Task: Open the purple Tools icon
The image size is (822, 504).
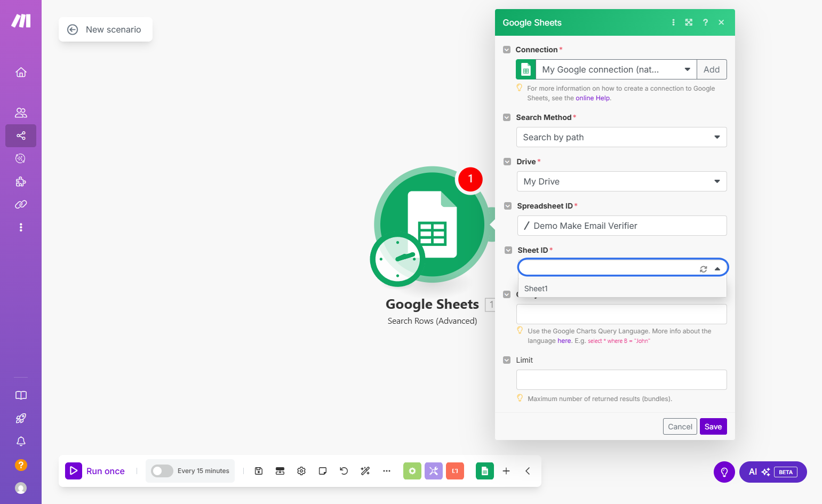Action: click(x=434, y=471)
